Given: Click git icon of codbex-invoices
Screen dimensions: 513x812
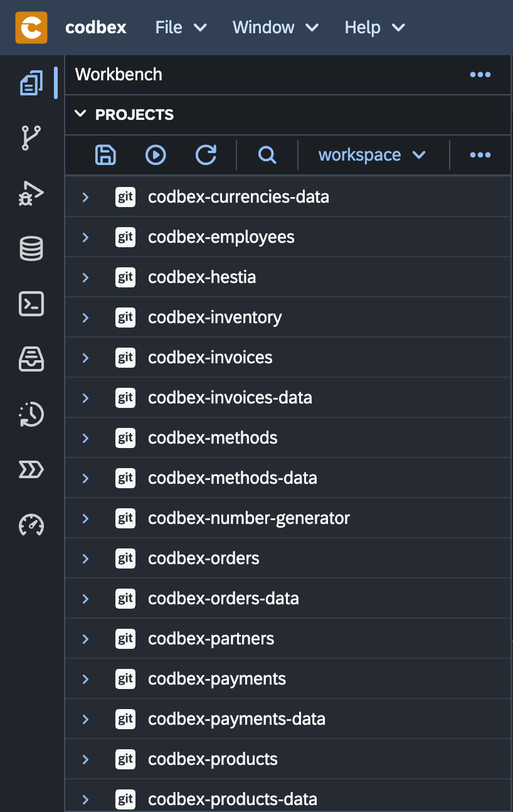Looking at the screenshot, I should tap(125, 358).
